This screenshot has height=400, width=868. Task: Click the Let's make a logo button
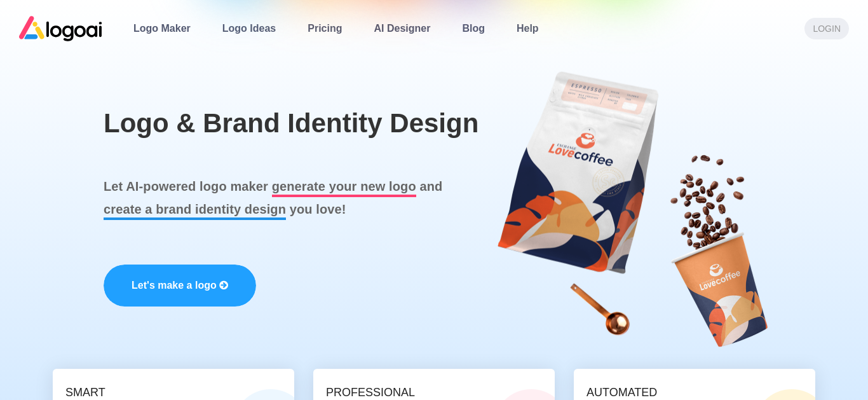coord(180,286)
